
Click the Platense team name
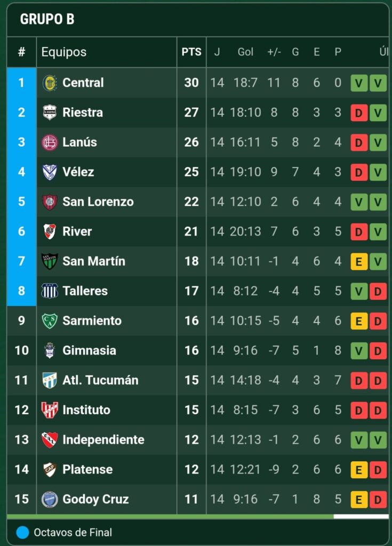(x=87, y=470)
